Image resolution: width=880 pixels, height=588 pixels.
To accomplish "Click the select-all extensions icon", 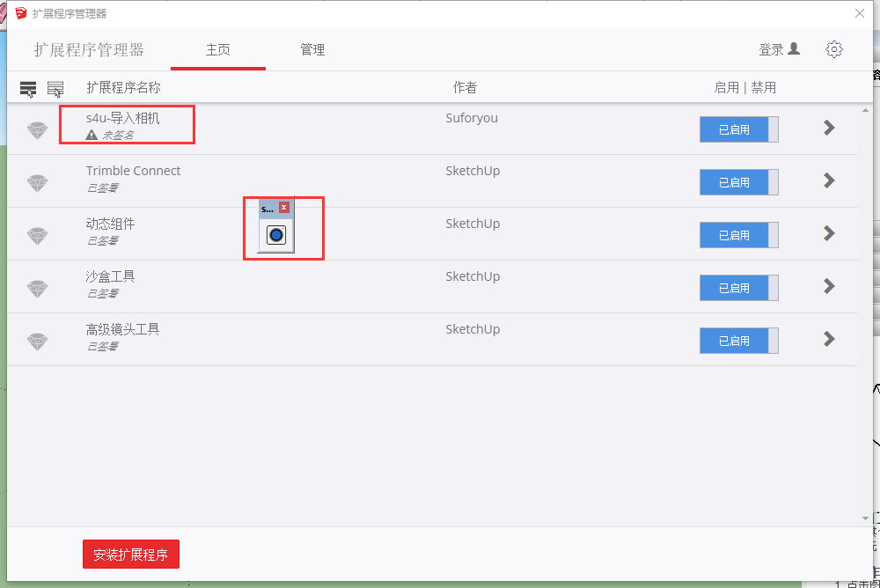I will tap(28, 89).
